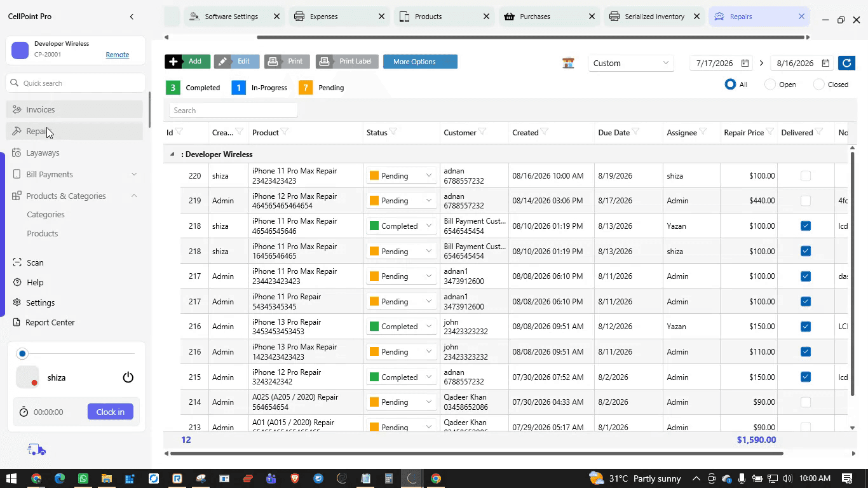The image size is (868, 488).
Task: Click the stopwatch icon beside 00:00:00
Action: tap(24, 412)
